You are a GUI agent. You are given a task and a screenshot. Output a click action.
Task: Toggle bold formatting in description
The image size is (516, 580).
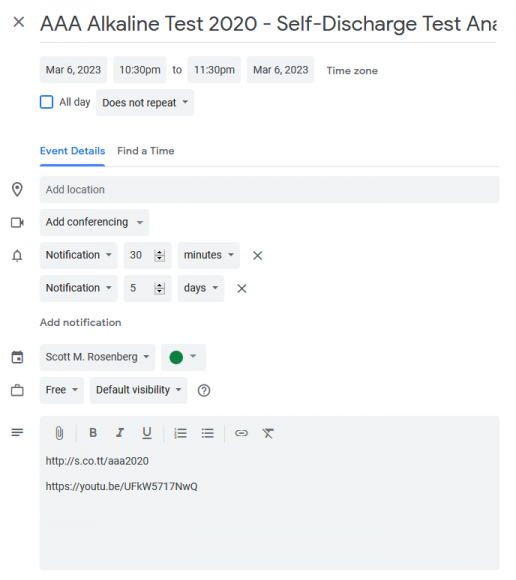click(x=93, y=432)
